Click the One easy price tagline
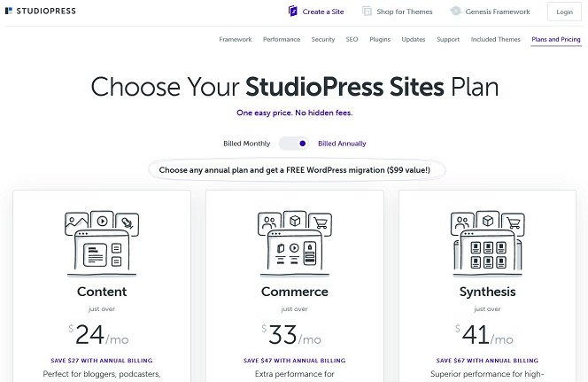588x382 pixels. (x=294, y=113)
